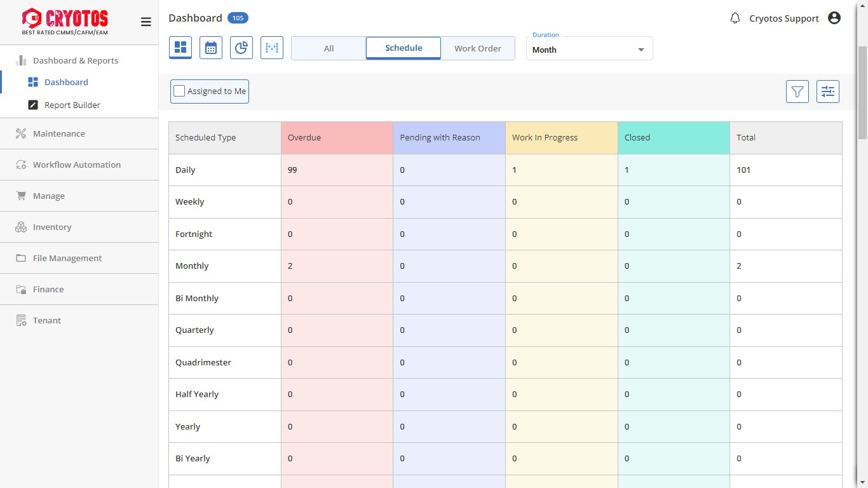Image resolution: width=868 pixels, height=488 pixels.
Task: Click the hamburger menu icon
Action: click(146, 22)
